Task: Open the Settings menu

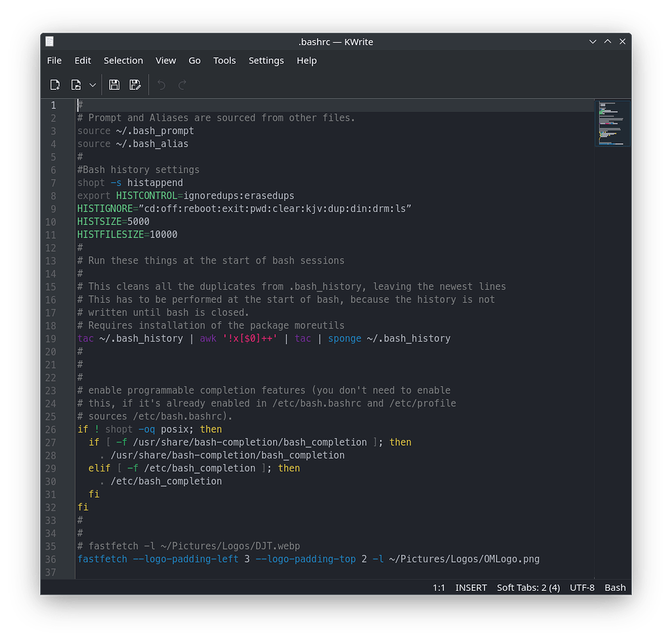Action: (x=266, y=60)
